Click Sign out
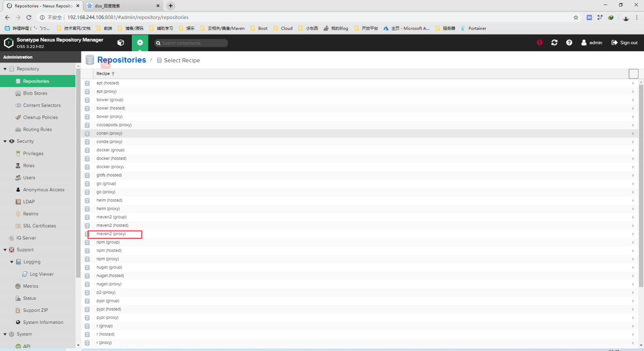The image size is (644, 351). point(624,43)
